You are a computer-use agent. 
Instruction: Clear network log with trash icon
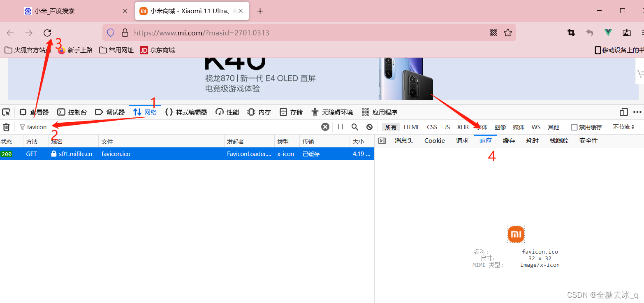click(x=6, y=127)
